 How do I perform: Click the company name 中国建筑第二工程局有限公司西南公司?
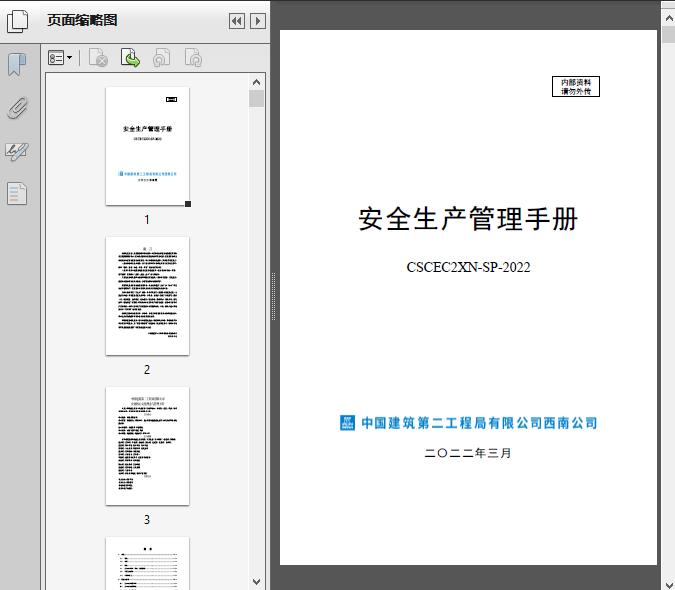point(479,423)
